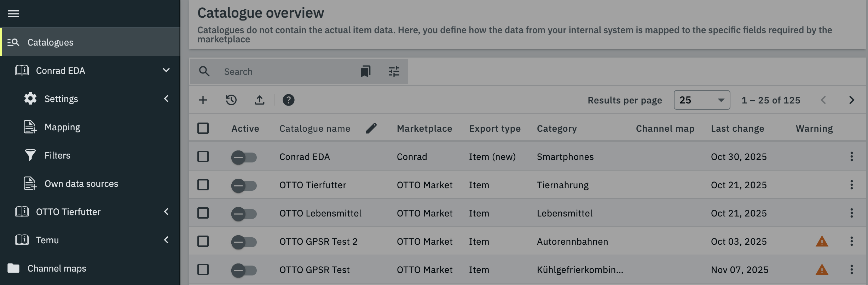Expand the Settings submenu chevron
The image size is (868, 285).
click(x=166, y=99)
